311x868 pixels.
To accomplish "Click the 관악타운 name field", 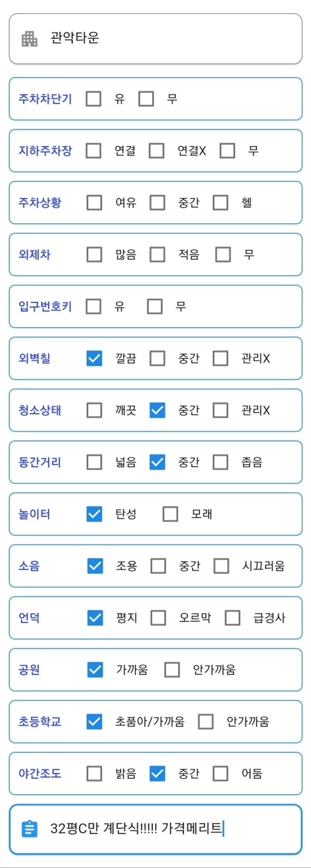I will [156, 38].
